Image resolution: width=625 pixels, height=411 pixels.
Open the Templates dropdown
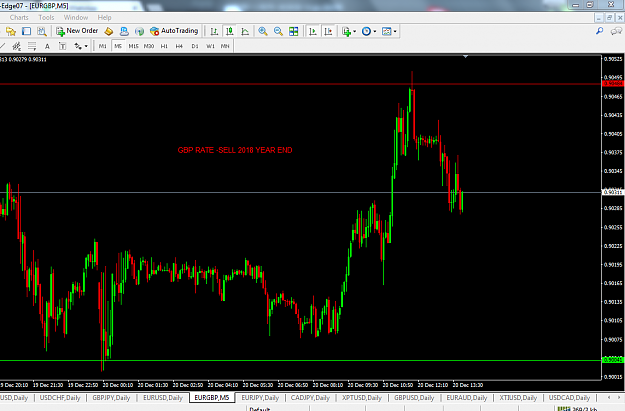tap(389, 31)
